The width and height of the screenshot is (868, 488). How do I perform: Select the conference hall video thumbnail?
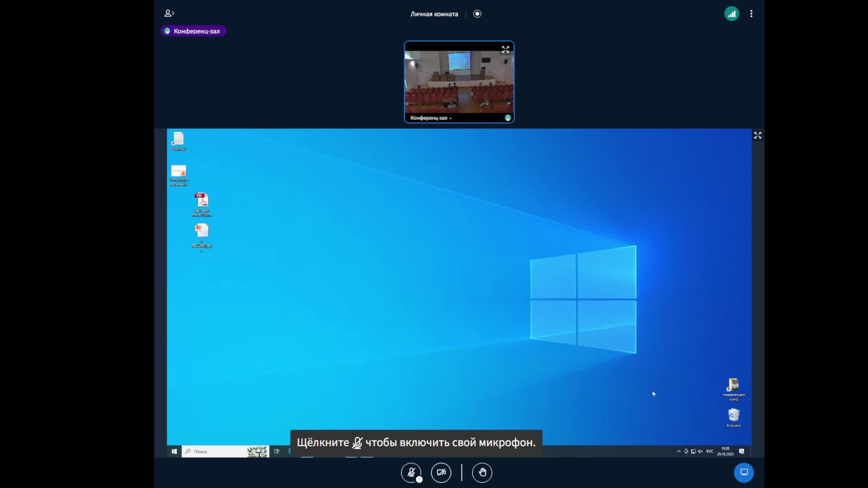click(459, 81)
